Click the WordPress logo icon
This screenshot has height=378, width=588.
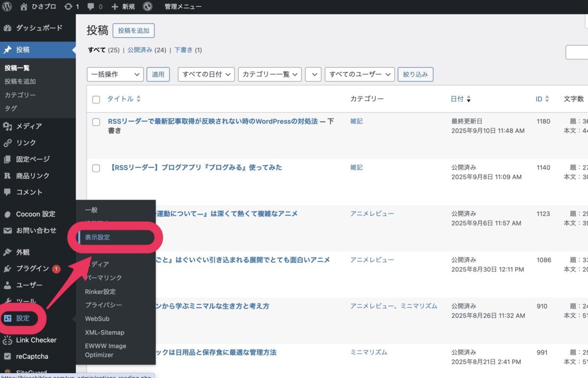click(x=7, y=7)
